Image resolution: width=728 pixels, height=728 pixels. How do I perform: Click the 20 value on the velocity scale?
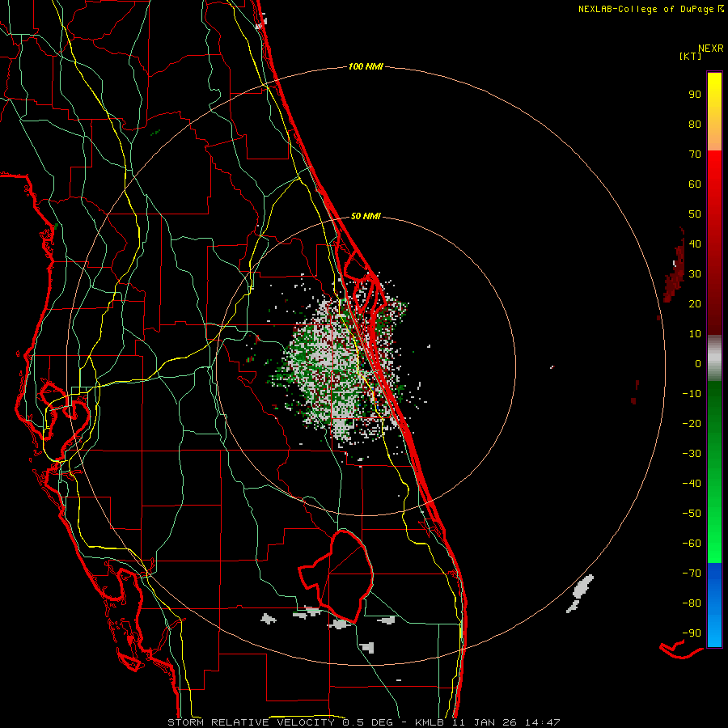(x=695, y=303)
